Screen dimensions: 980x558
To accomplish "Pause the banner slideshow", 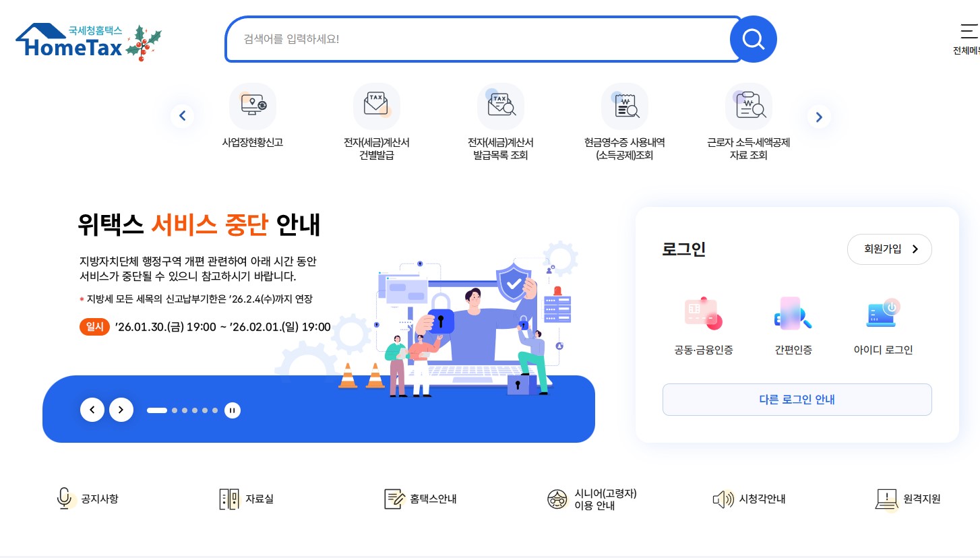I will coord(233,410).
